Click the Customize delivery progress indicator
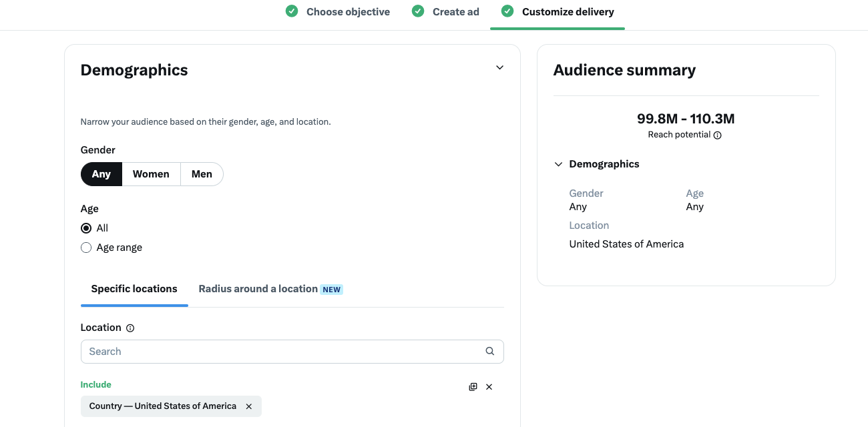Image resolution: width=868 pixels, height=427 pixels. point(567,11)
